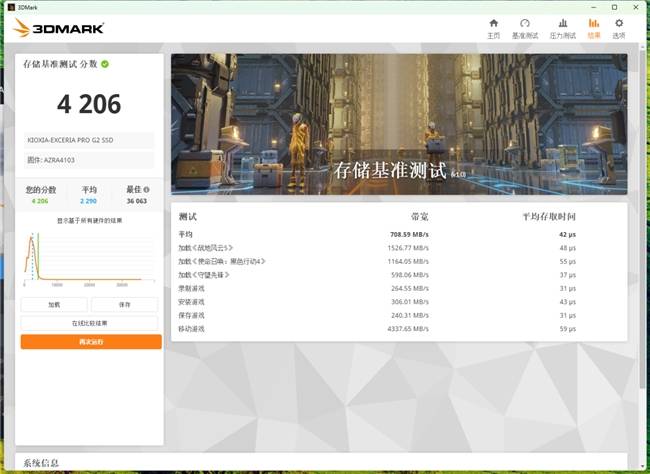The width and height of the screenshot is (650, 474).
Task: Click the 4337.65 MB/s bandwidth value
Action: click(x=408, y=329)
